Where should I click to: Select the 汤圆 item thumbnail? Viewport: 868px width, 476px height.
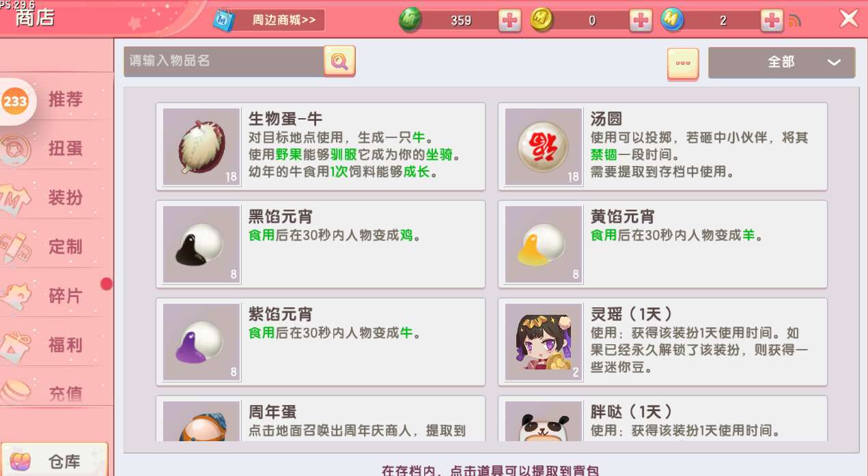[544, 147]
